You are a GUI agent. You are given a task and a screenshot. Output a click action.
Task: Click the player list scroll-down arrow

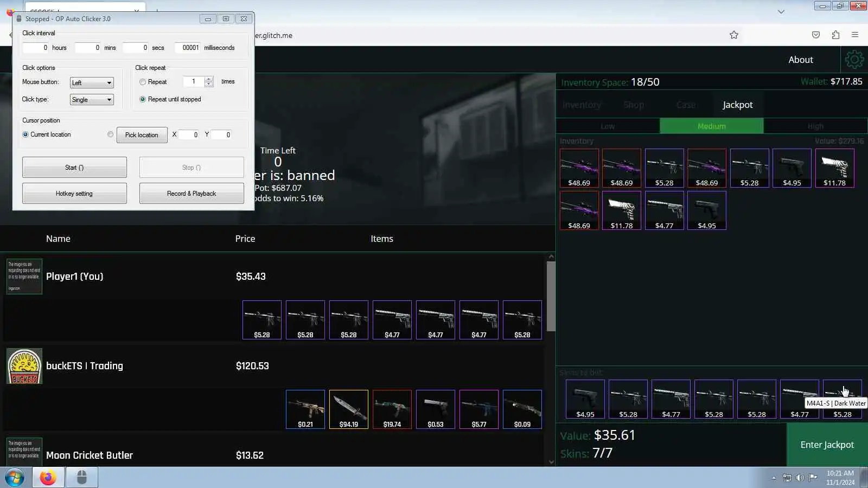tap(551, 462)
